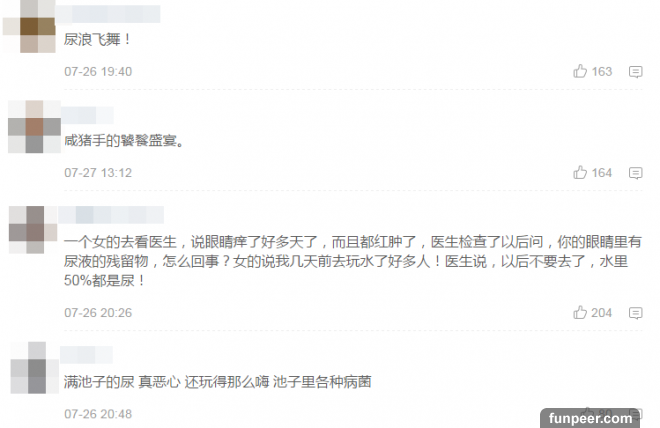Image resolution: width=660 pixels, height=428 pixels.
Task: Like the 尿浪飞舞 comment thumbs-up icon
Action: pyautogui.click(x=580, y=71)
